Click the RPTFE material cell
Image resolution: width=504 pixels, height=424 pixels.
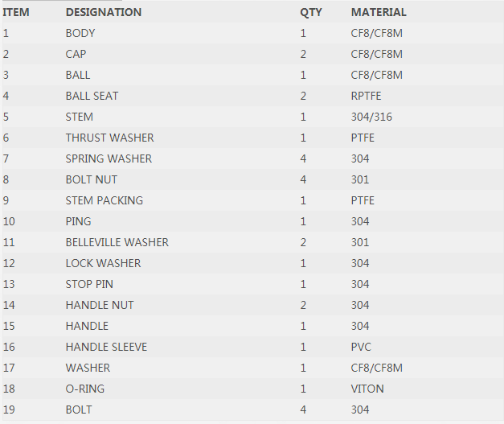pos(367,96)
